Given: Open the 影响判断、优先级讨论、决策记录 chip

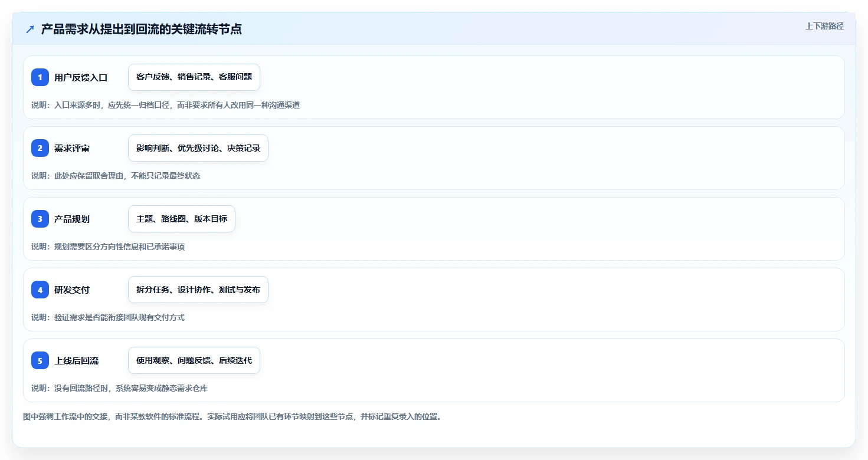Looking at the screenshot, I should pyautogui.click(x=198, y=148).
